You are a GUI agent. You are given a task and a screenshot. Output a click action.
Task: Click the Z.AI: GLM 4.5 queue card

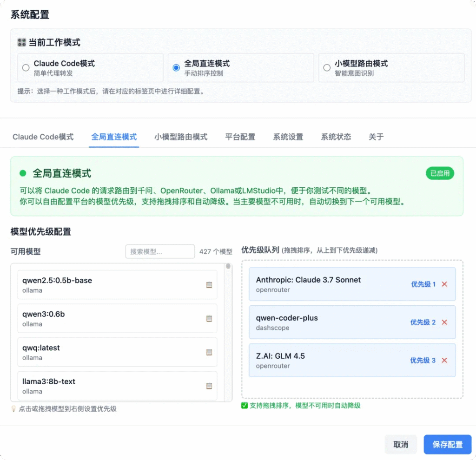tap(352, 360)
